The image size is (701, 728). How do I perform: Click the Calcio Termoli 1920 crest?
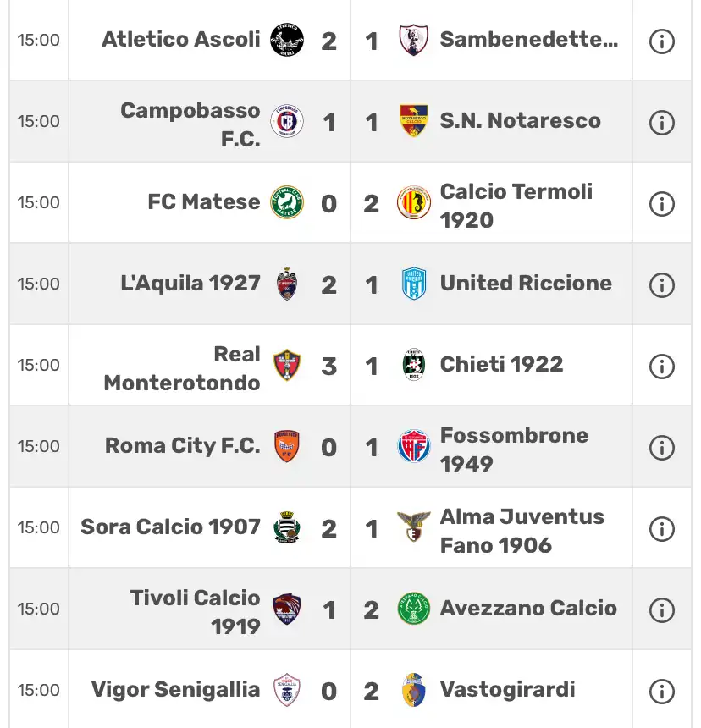(414, 202)
